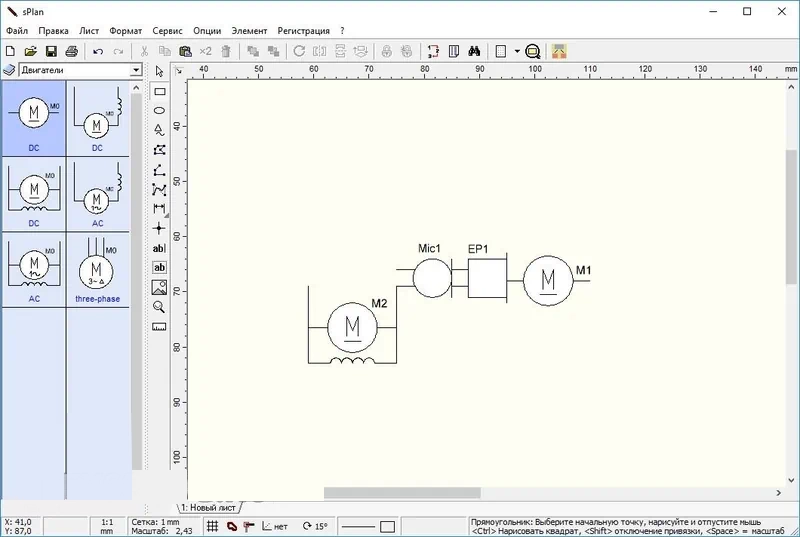The width and height of the screenshot is (800, 537).
Task: Open the 'Двигатели' library dropdown
Action: [136, 71]
